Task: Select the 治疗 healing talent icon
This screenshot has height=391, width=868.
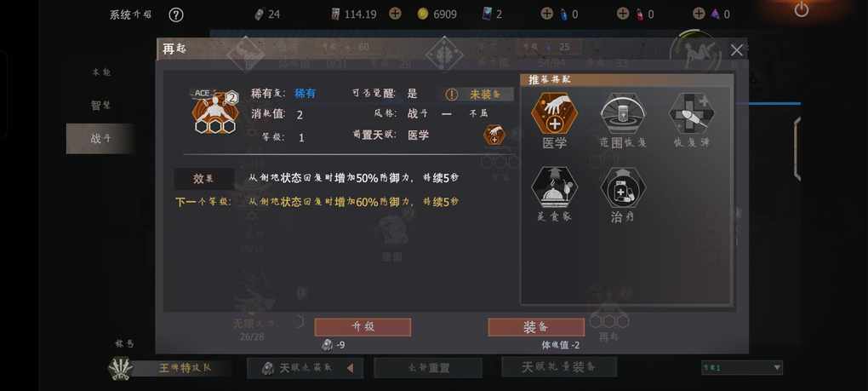Action: tap(623, 187)
